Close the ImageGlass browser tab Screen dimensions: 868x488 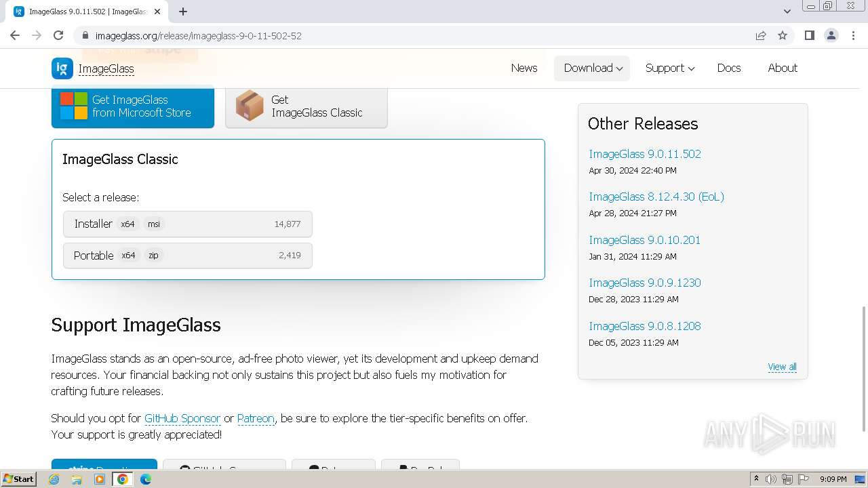point(157,12)
